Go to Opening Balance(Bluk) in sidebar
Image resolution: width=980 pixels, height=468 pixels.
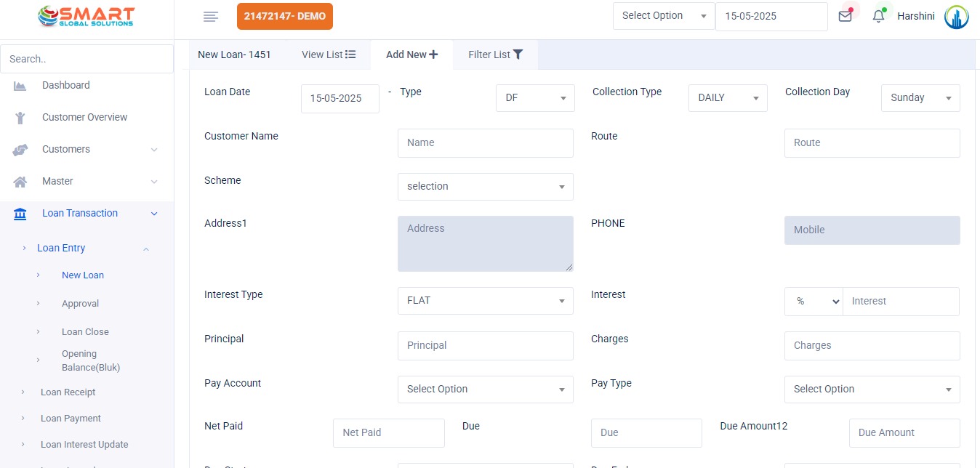[91, 361]
